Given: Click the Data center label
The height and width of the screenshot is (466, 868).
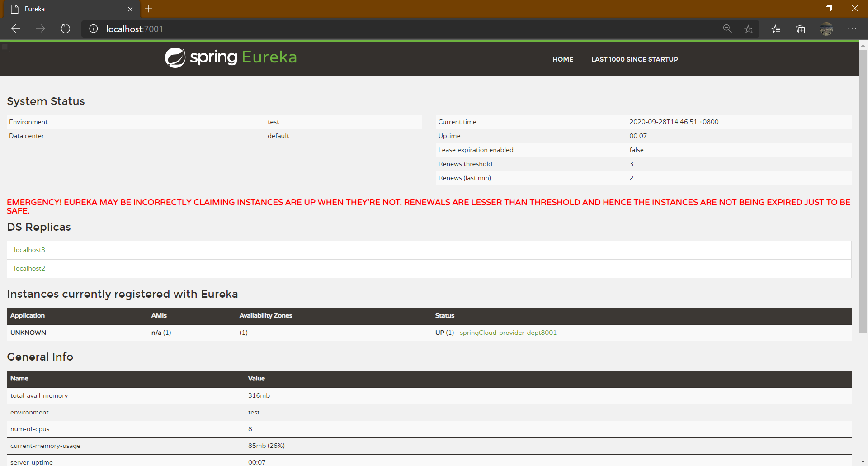Looking at the screenshot, I should [26, 136].
